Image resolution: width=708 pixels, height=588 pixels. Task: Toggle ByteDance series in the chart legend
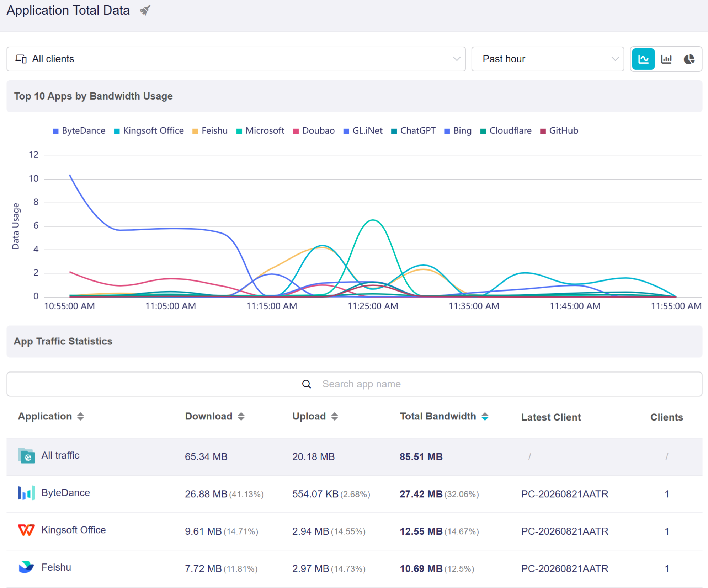point(79,131)
